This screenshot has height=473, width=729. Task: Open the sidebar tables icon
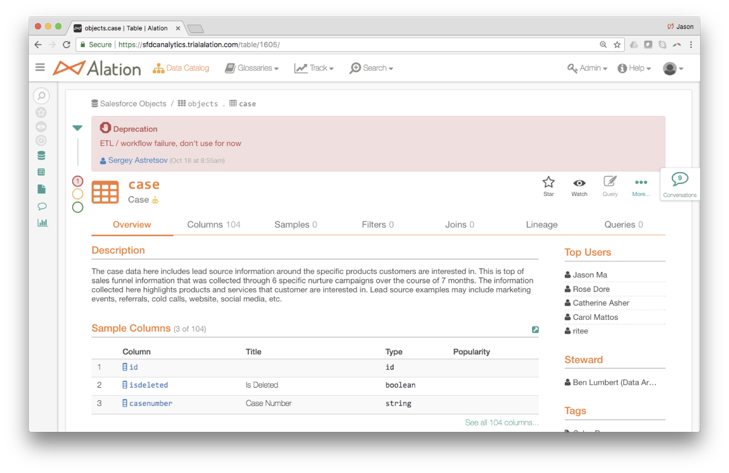pyautogui.click(x=41, y=172)
